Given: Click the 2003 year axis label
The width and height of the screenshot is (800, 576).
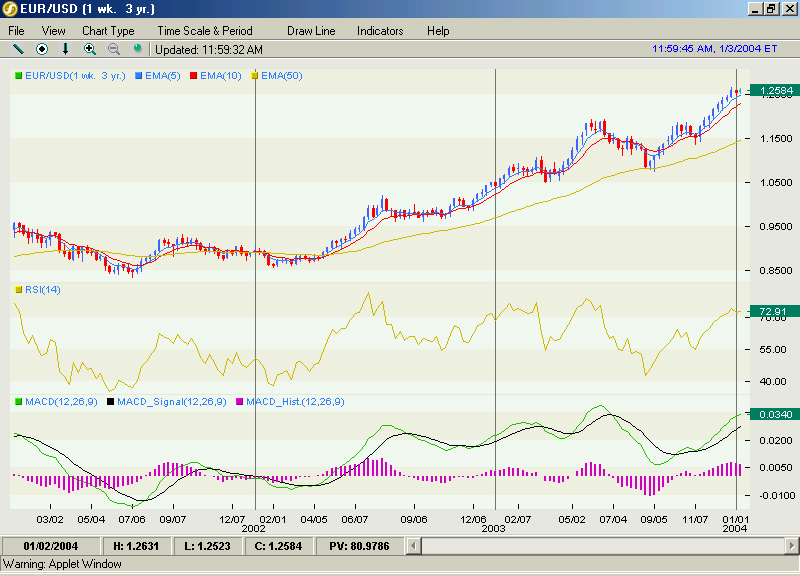Looking at the screenshot, I should pos(493,529).
